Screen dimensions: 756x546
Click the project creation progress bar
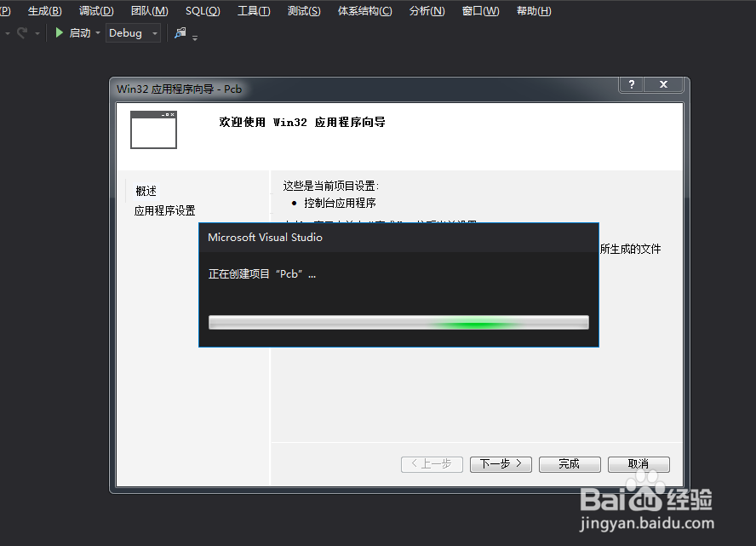coord(398,323)
